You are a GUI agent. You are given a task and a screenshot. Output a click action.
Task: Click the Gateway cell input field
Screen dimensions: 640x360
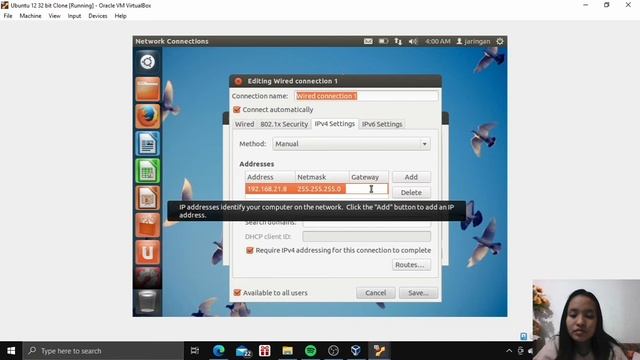(x=367, y=189)
